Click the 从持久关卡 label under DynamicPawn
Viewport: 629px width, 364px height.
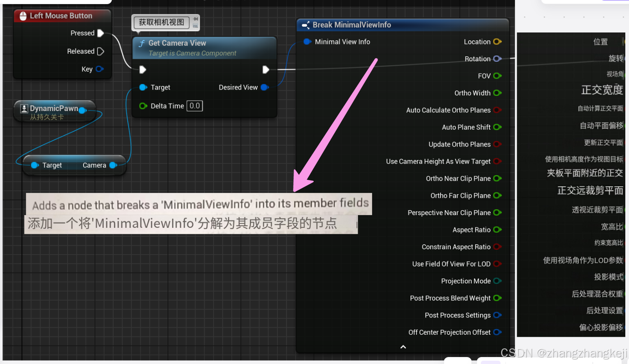[x=47, y=117]
